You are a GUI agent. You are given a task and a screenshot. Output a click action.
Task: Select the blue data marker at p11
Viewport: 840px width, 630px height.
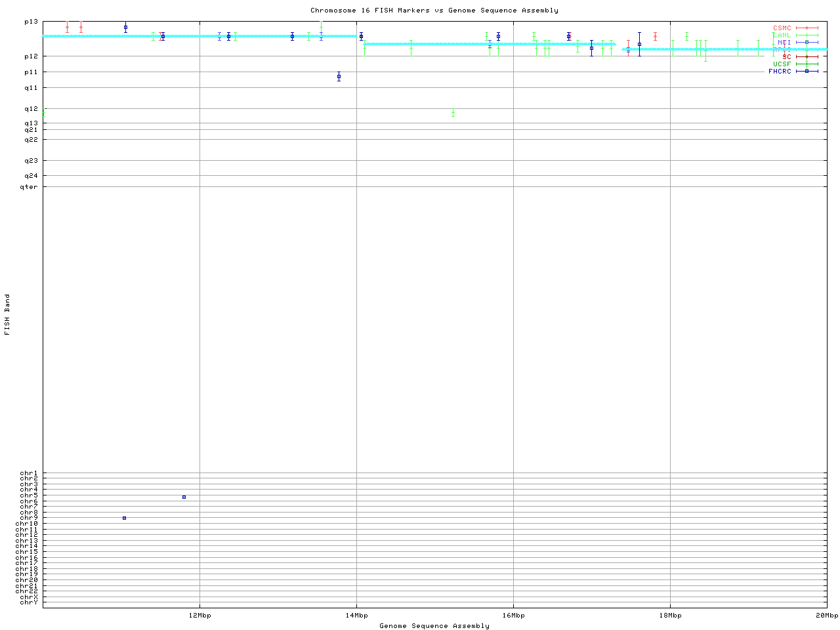click(339, 77)
